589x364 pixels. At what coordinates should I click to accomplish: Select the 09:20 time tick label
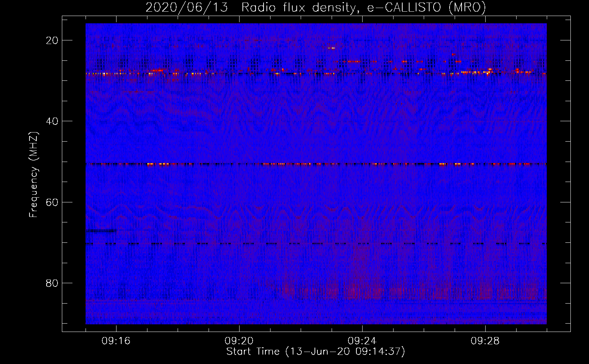tap(239, 341)
